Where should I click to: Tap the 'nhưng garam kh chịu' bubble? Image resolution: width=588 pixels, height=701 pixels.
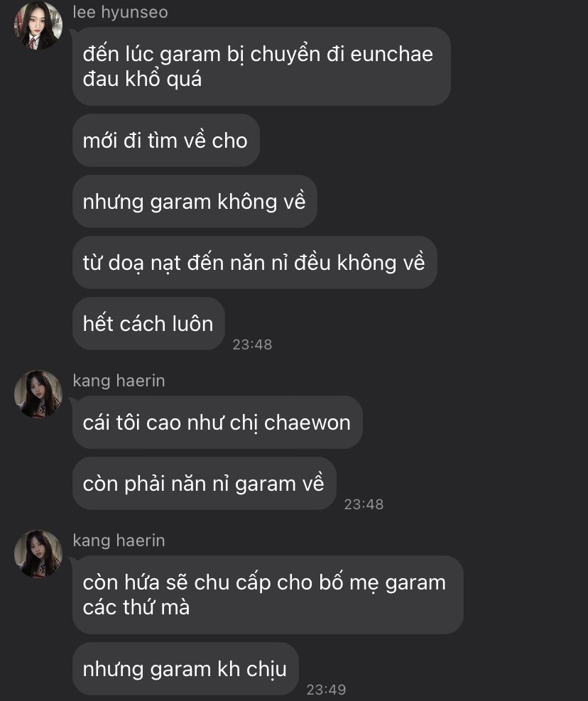coord(185,669)
